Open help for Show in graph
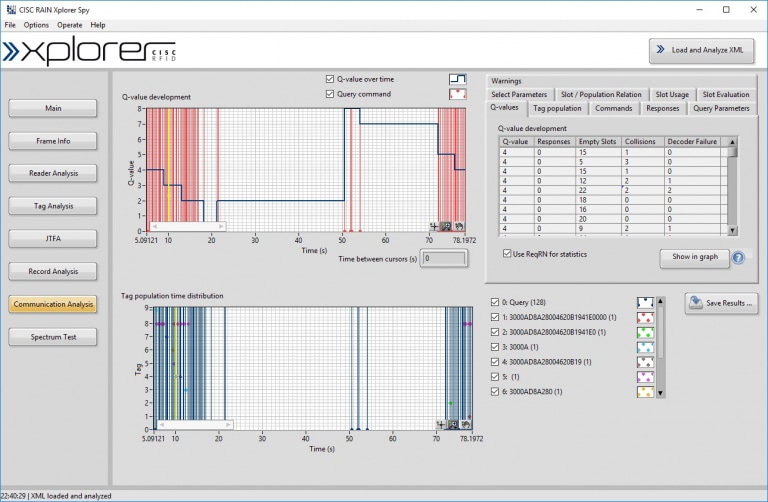Viewport: 768px width, 502px height. 738,257
